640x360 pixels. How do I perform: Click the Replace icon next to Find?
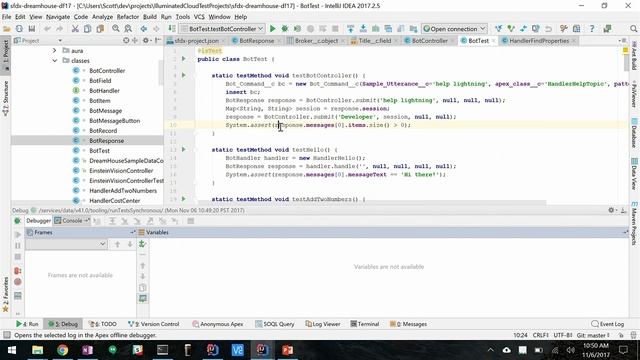click(x=128, y=29)
